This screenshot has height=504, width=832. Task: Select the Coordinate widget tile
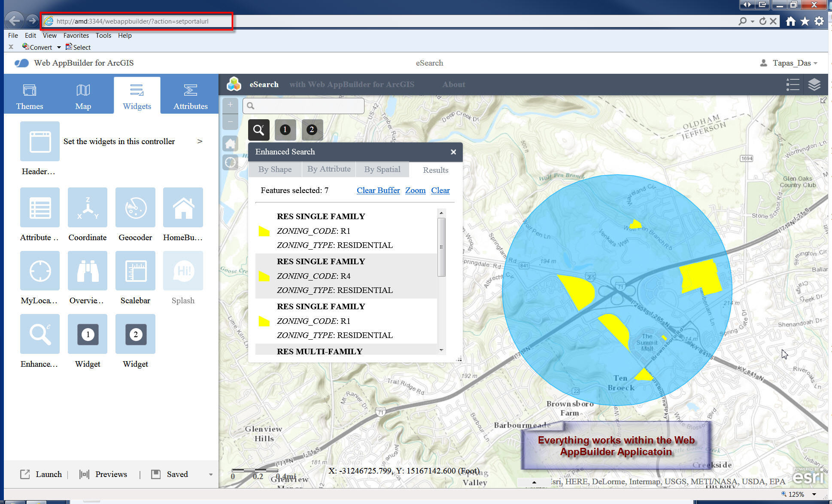pos(88,208)
